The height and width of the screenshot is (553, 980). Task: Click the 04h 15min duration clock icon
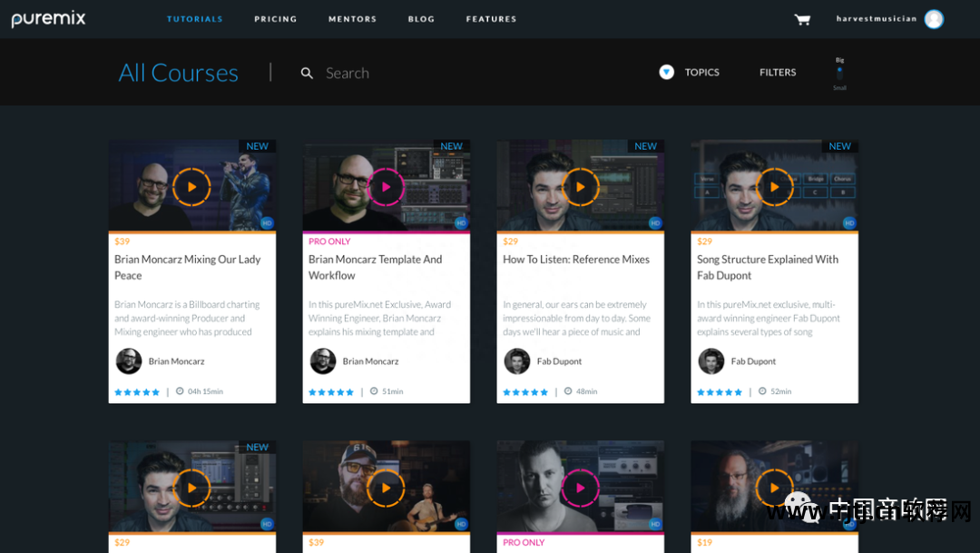pos(180,391)
